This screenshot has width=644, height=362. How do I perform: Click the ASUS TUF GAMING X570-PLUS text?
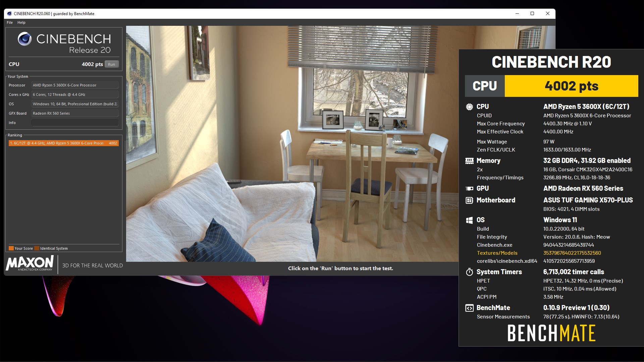tap(588, 200)
